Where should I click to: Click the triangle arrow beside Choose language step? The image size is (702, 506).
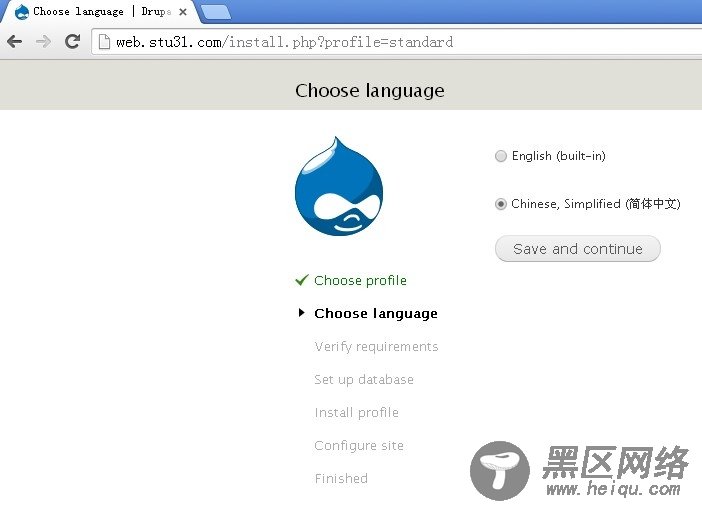(x=302, y=313)
